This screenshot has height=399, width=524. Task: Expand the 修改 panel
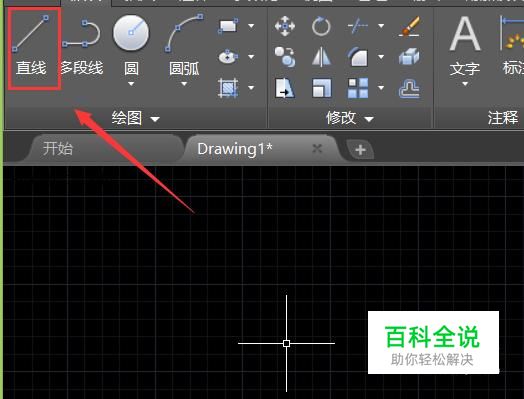click(350, 118)
